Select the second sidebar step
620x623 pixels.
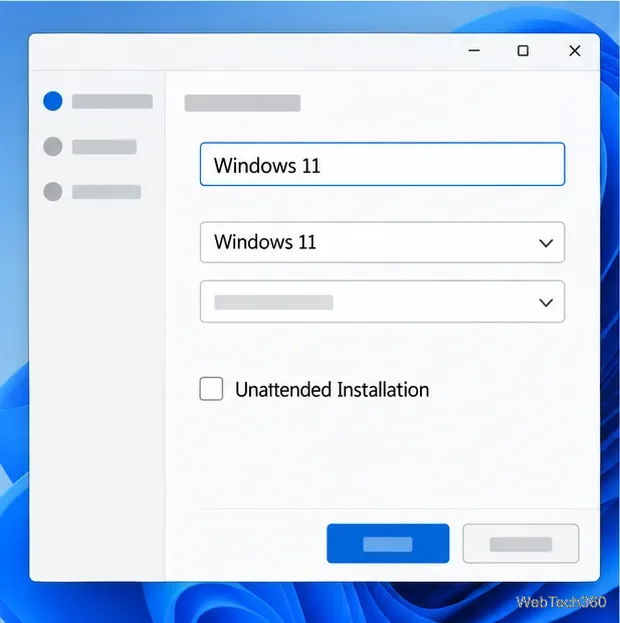pos(90,146)
